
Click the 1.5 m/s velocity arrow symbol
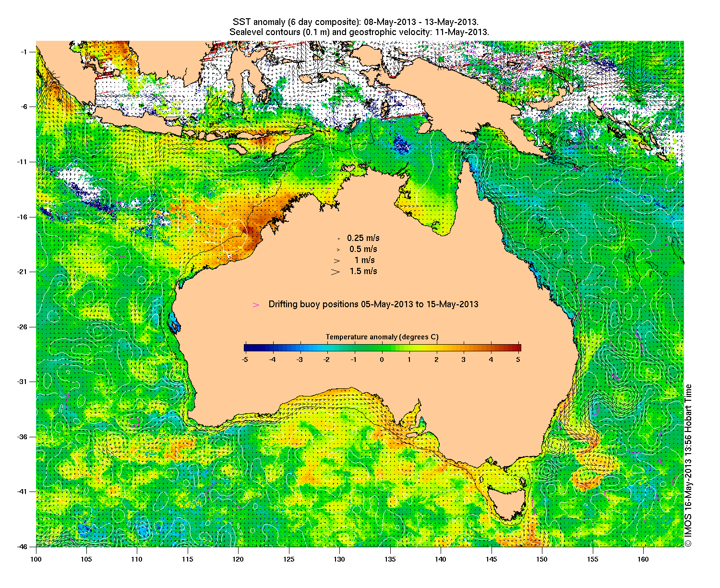335,272
